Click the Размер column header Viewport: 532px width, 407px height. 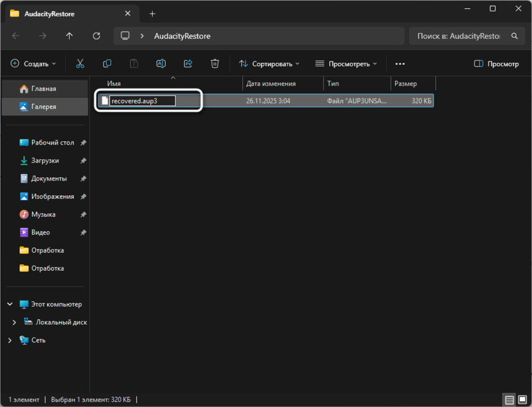(x=405, y=84)
